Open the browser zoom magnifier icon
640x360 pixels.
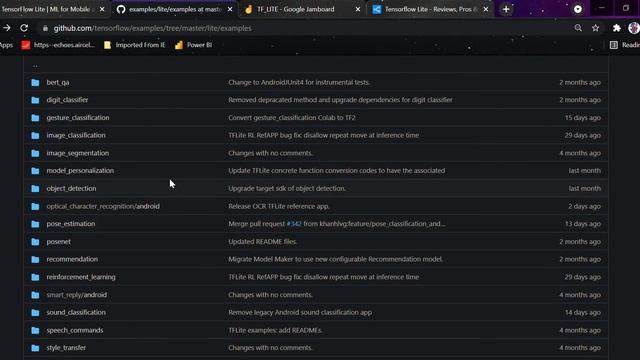(578, 28)
